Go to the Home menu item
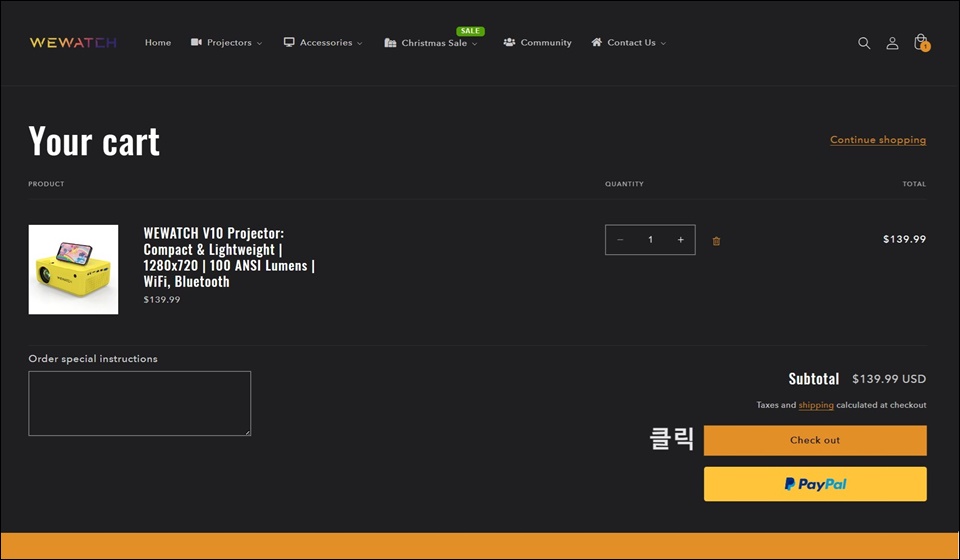Viewport: 960px width, 560px height. [x=158, y=42]
